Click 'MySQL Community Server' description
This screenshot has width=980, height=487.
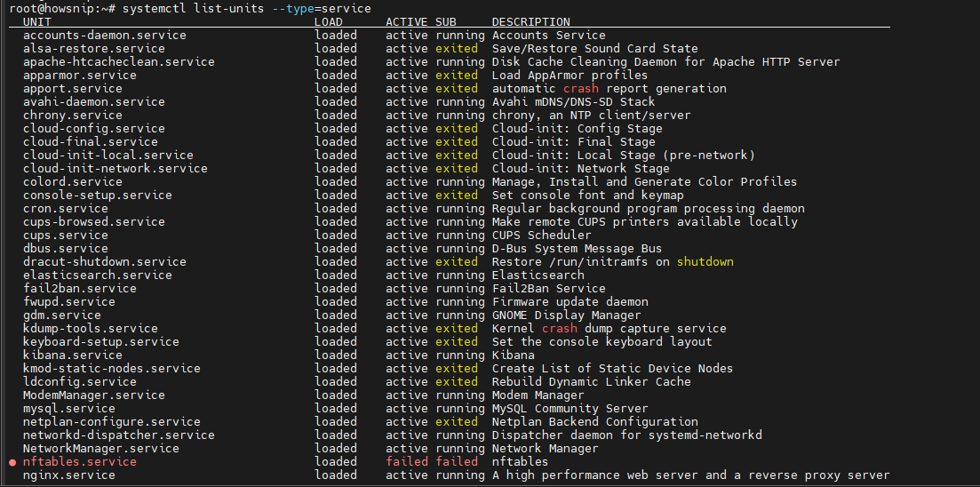570,408
